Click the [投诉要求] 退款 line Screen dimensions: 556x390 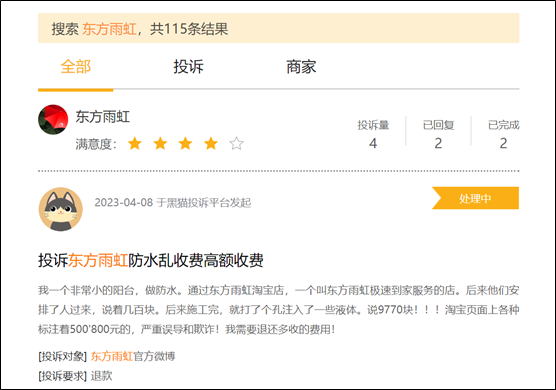coord(75,376)
